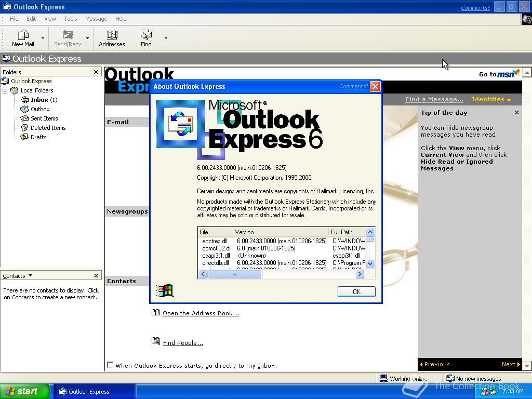532x399 pixels.
Task: Select the Outbox folder icon
Action: (25, 109)
